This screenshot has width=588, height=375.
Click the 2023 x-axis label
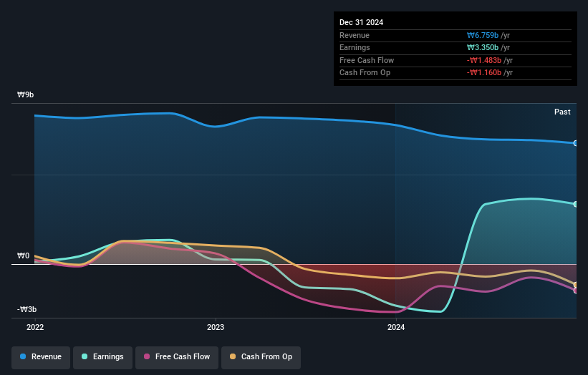point(216,327)
